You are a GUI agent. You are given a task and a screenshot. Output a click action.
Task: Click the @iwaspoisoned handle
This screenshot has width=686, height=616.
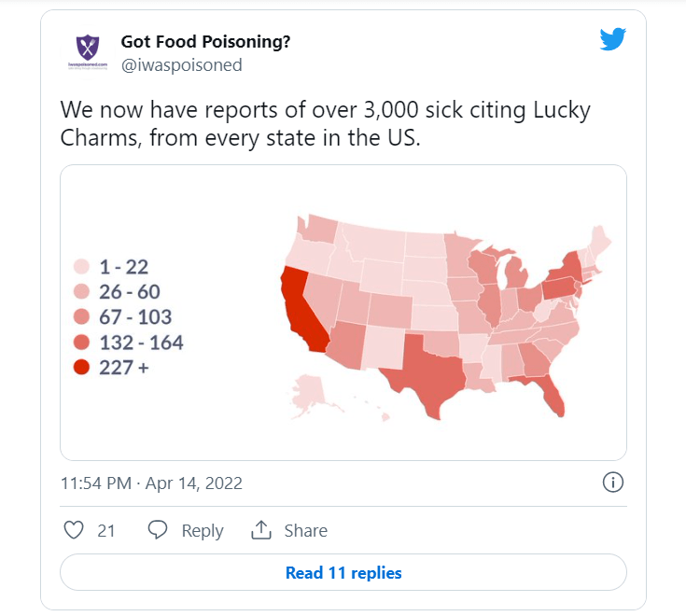tap(181, 64)
